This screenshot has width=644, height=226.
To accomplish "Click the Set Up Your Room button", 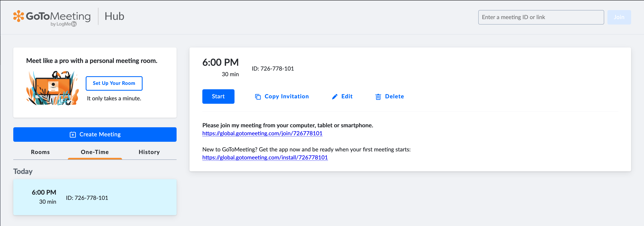I will [114, 83].
